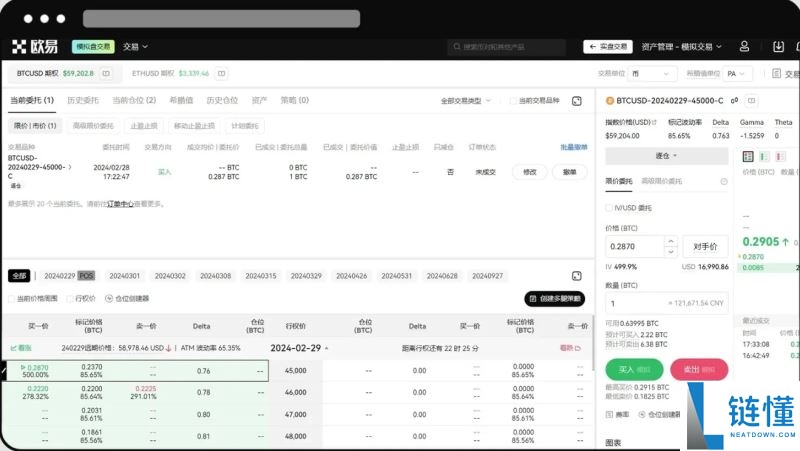Open the user account profile icon
Image resolution: width=800 pixels, height=451 pixels.
tap(744, 46)
